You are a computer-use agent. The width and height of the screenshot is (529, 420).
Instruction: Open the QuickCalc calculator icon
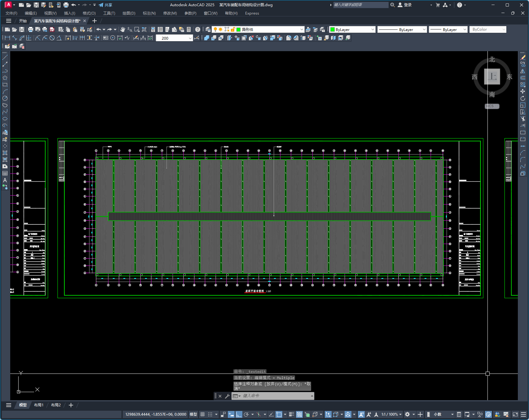[189, 29]
